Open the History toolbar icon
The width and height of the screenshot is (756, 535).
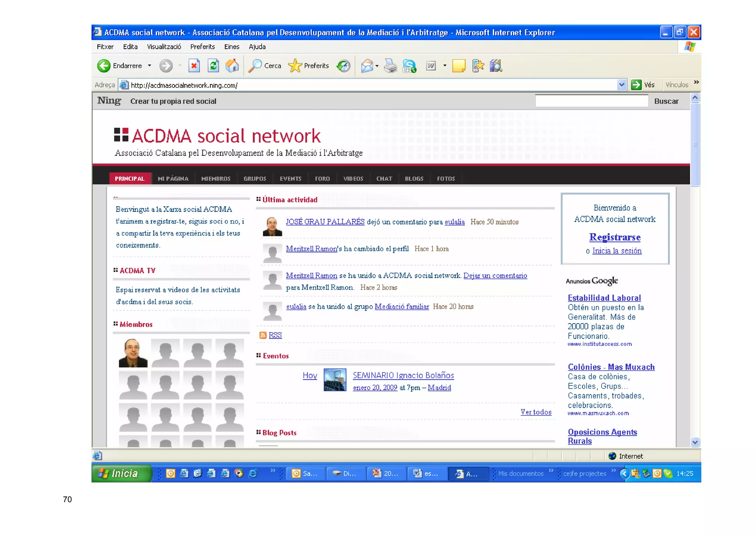(344, 66)
